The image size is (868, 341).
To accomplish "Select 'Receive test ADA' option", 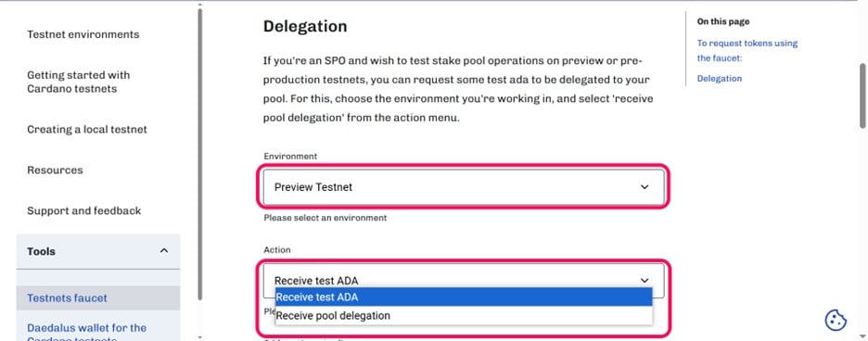I will pyautogui.click(x=464, y=297).
